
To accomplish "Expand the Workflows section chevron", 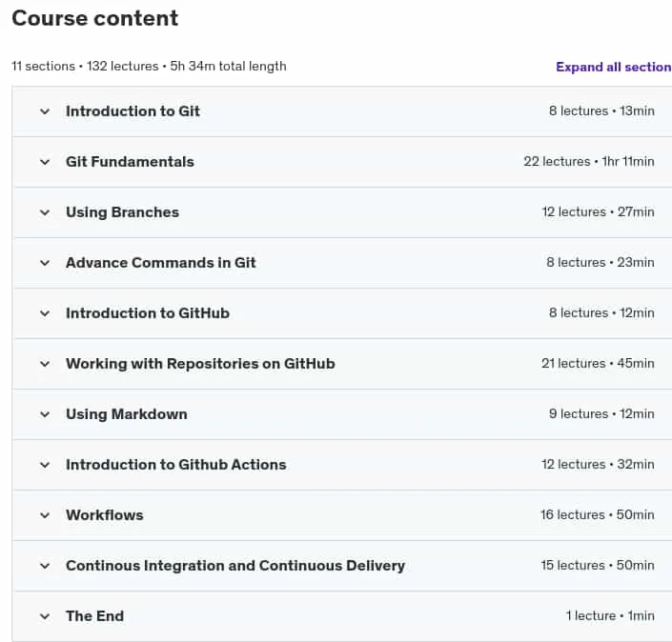I will click(x=45, y=515).
